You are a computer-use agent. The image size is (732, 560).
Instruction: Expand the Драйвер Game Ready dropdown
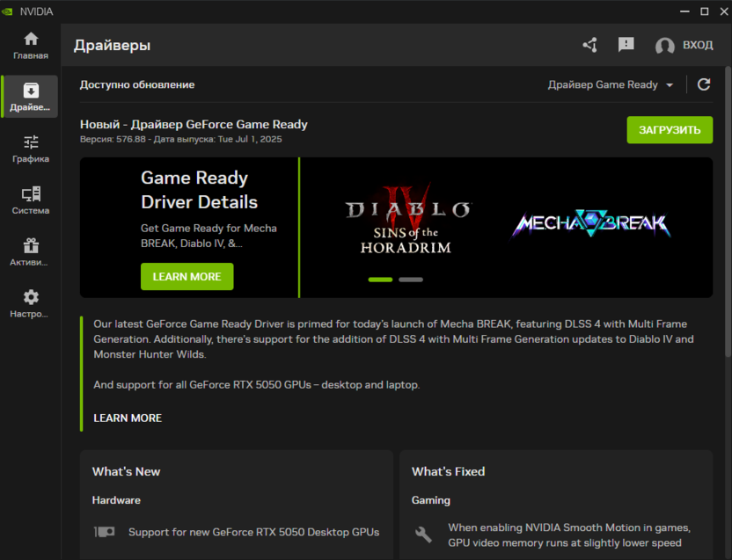[611, 84]
